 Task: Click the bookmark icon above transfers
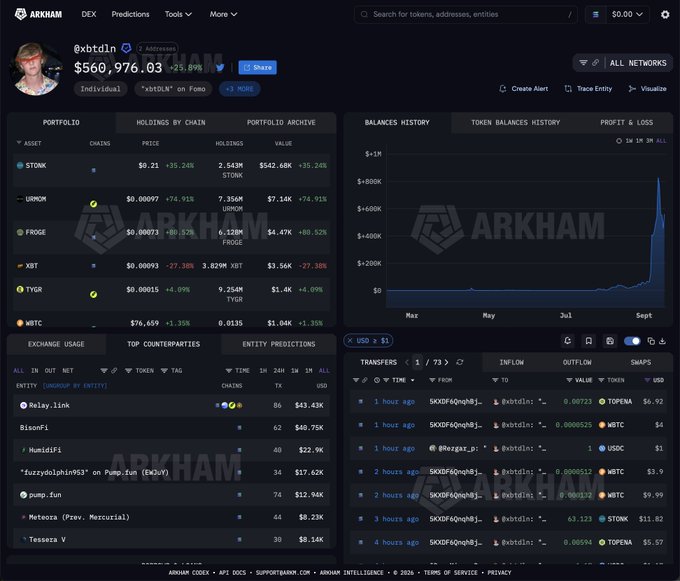point(588,341)
